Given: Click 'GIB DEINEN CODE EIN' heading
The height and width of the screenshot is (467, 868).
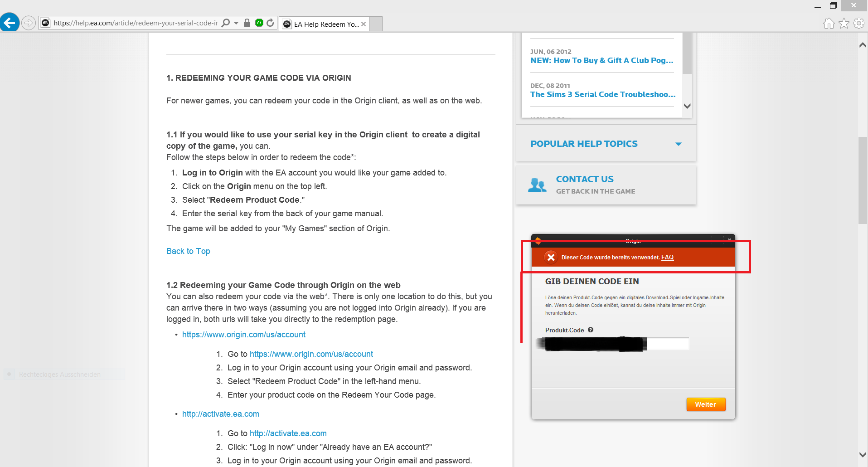Looking at the screenshot, I should 592,282.
